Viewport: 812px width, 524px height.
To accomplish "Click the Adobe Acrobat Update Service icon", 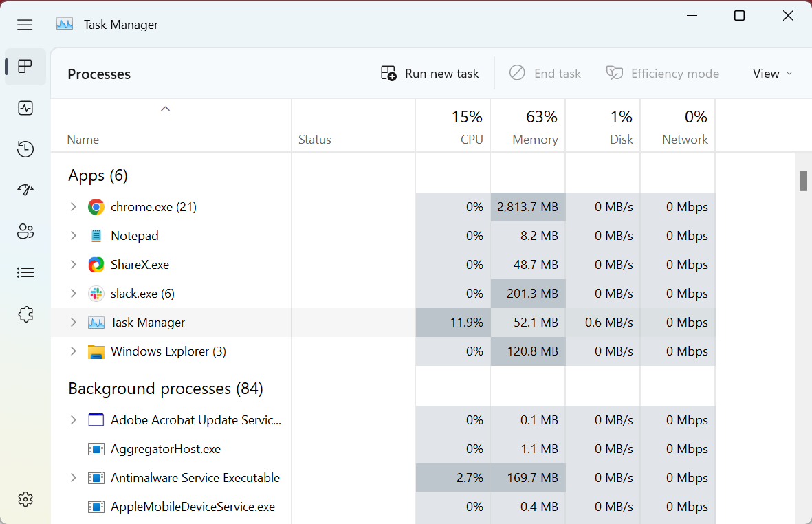I will [96, 420].
